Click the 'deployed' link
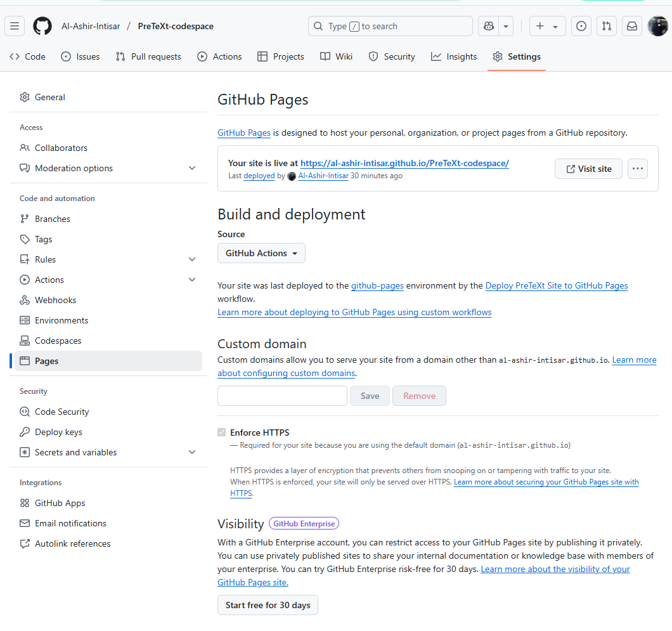 point(259,176)
